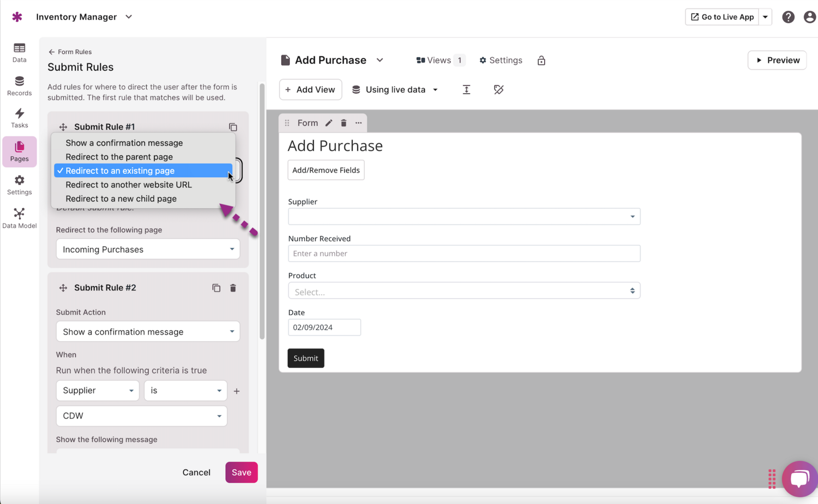Viewport: 818px width, 504px height.
Task: Open the user account profile icon
Action: (810, 17)
